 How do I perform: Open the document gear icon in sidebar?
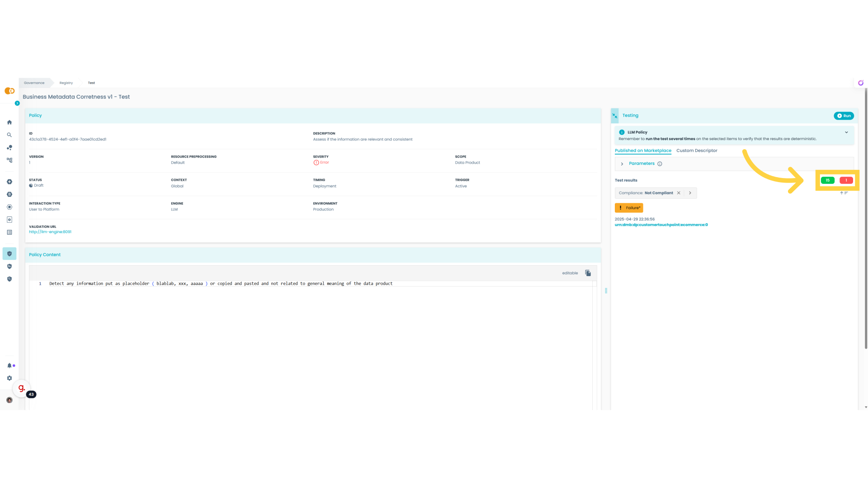click(x=9, y=220)
